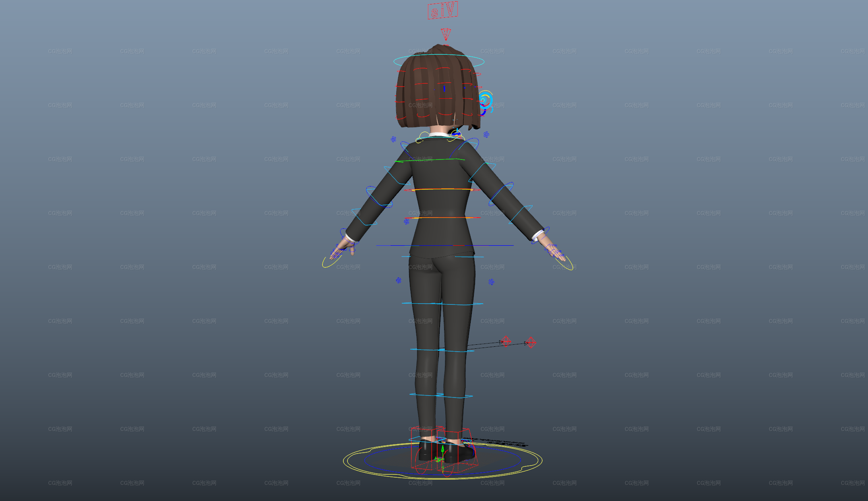
Task: Select the nearer red diamond knee control
Action: click(x=506, y=342)
